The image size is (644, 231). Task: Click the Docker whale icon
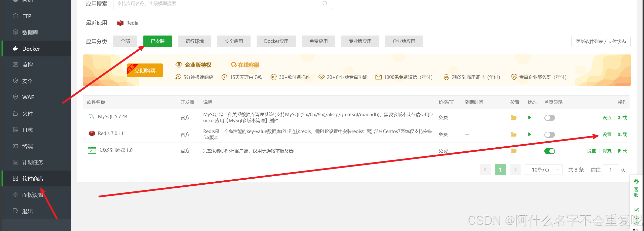[x=15, y=48]
